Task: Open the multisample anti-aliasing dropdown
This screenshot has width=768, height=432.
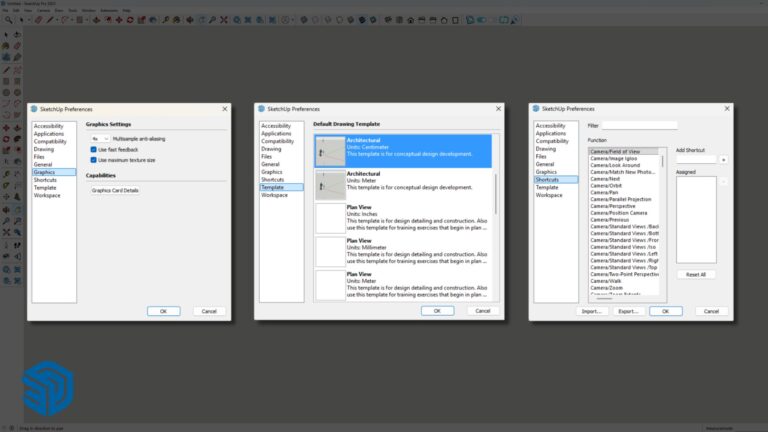Action: pyautogui.click(x=100, y=139)
